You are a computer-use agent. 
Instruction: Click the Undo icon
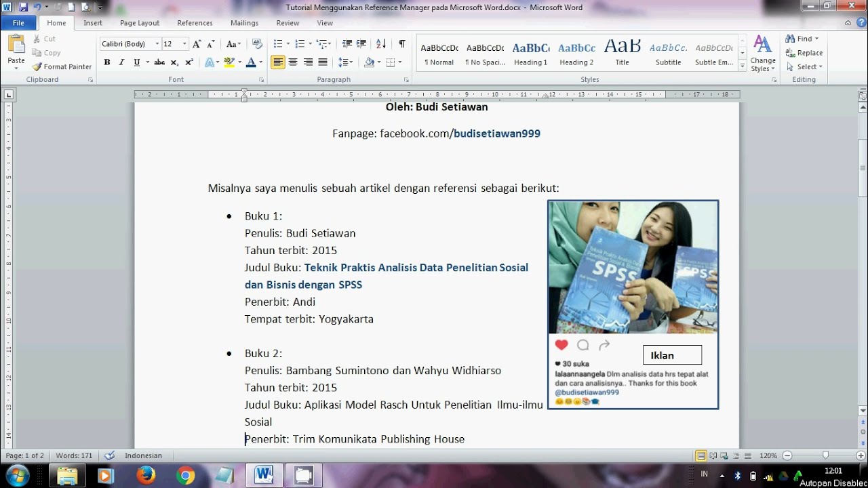pyautogui.click(x=38, y=7)
